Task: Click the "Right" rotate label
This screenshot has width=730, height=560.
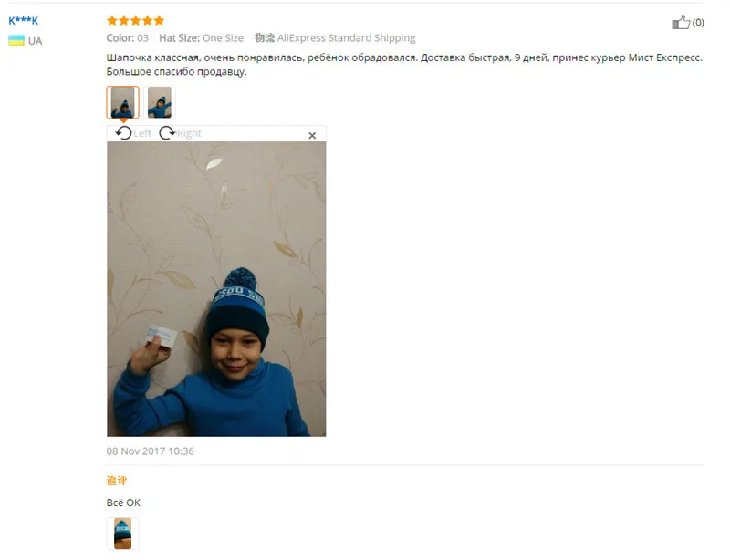Action: [x=189, y=133]
